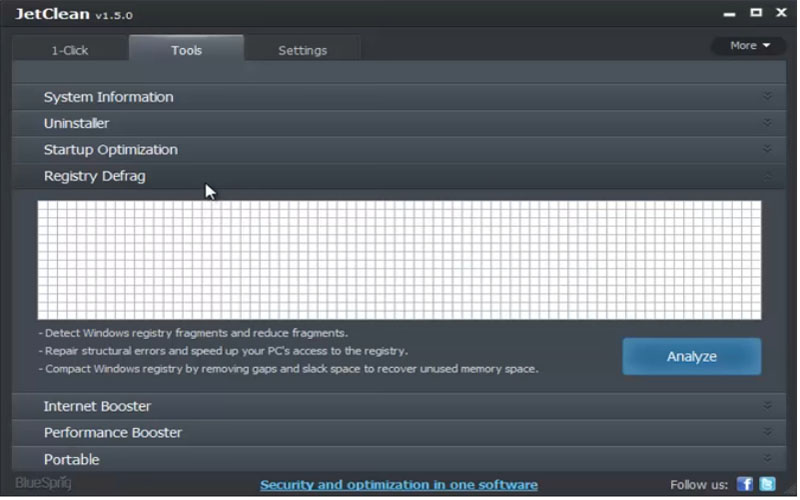Switch to the 1-Click tab

(70, 50)
